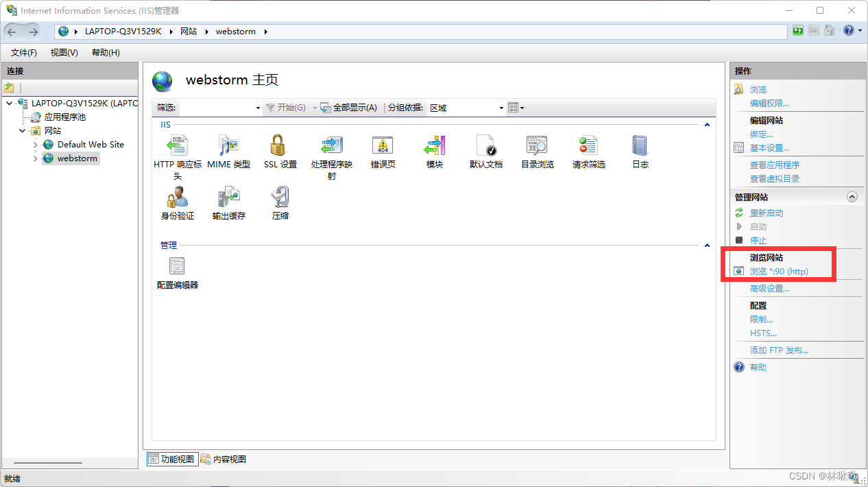Viewport: 868px width, 487px height.
Task: Collapse the IIS group section
Action: point(707,125)
